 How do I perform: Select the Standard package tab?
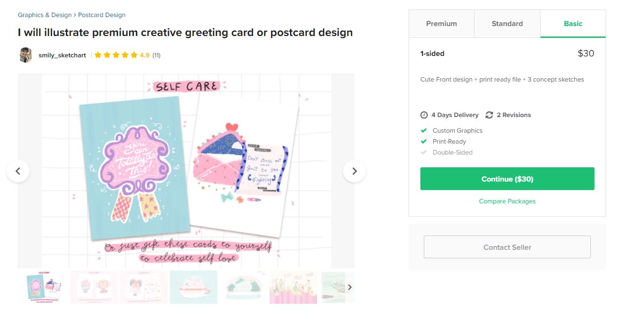click(x=507, y=24)
